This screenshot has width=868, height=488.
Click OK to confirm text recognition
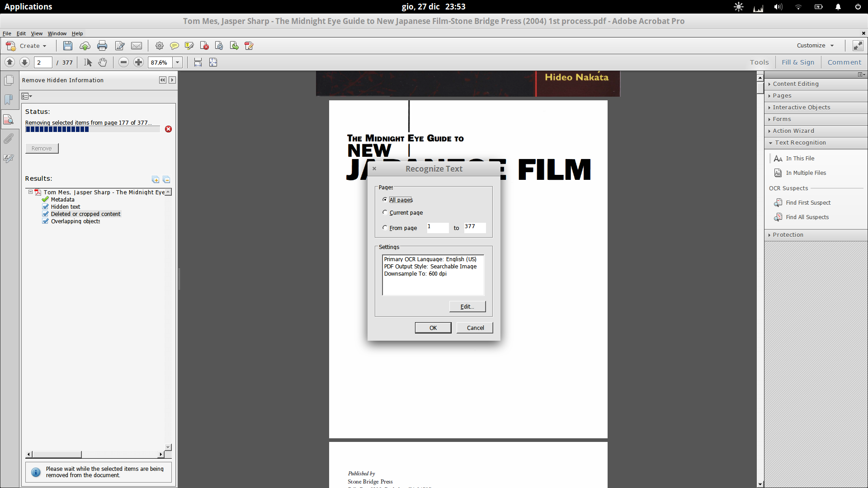(434, 328)
